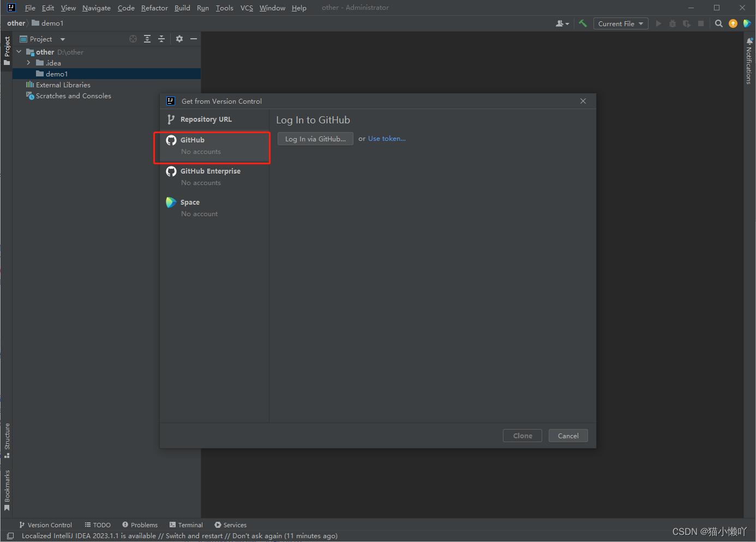756x542 pixels.
Task: Click the Build Project hammer icon
Action: 583,23
